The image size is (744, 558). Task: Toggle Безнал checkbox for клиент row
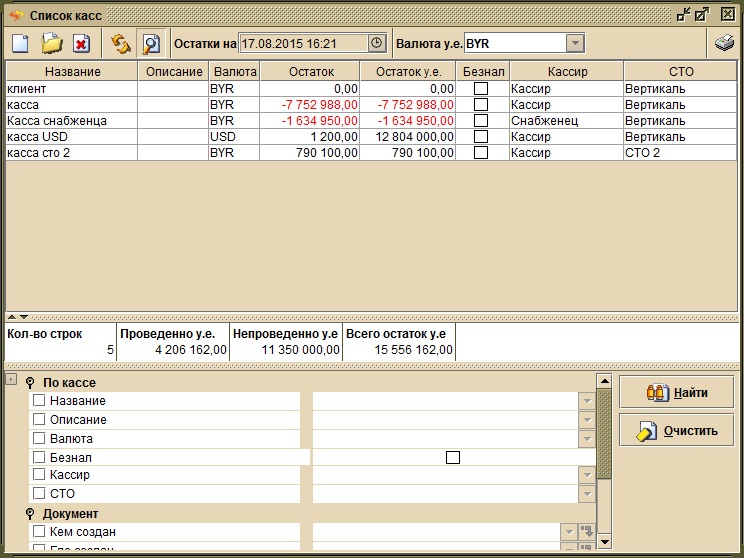(x=481, y=88)
